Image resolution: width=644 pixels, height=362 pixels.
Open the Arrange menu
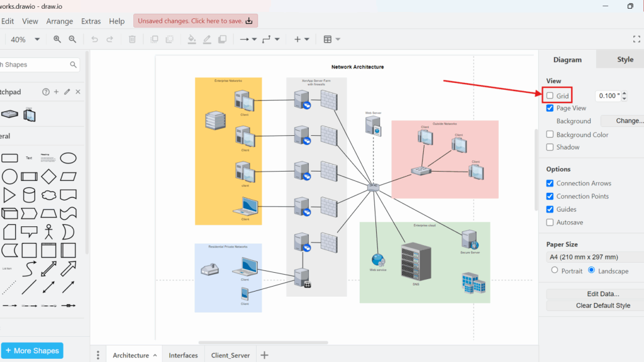click(59, 21)
